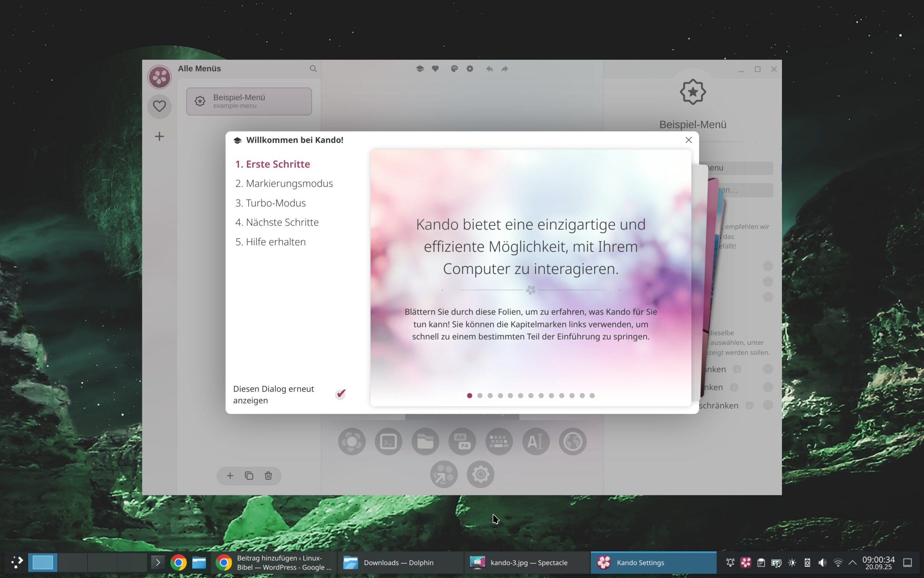Open general settings gear in top toolbar
924x578 pixels.
[470, 69]
